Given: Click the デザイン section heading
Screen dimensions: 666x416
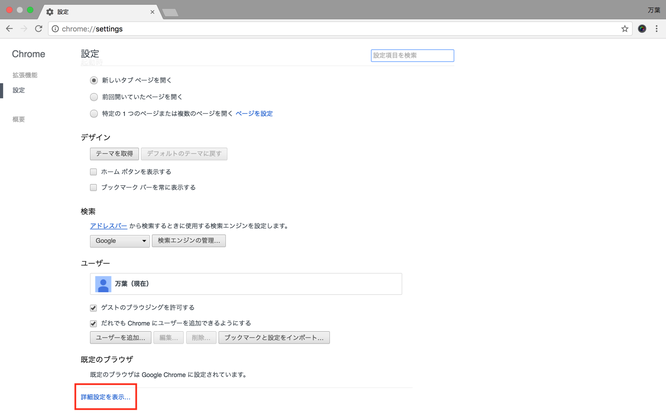Looking at the screenshot, I should coord(96,137).
